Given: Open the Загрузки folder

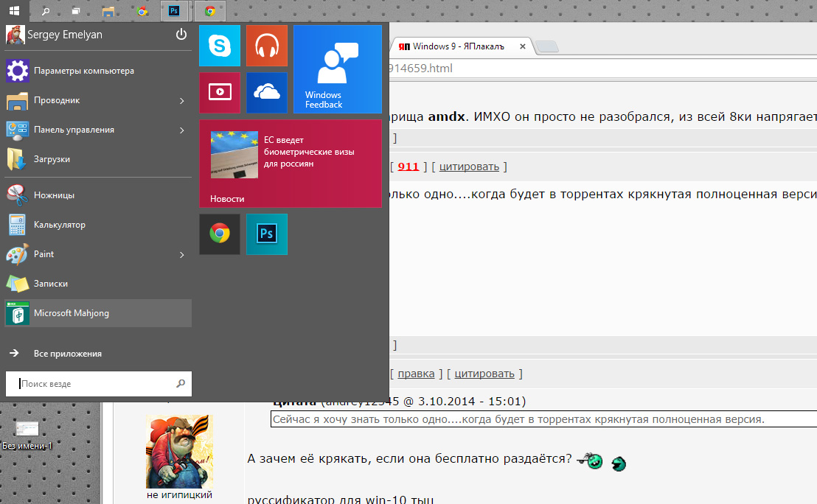Looking at the screenshot, I should [x=98, y=159].
